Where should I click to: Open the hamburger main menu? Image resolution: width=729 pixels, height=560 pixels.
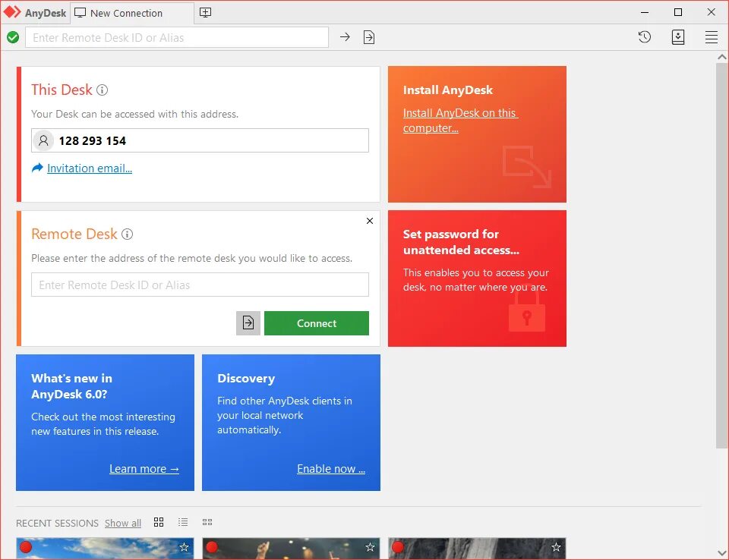tap(711, 37)
